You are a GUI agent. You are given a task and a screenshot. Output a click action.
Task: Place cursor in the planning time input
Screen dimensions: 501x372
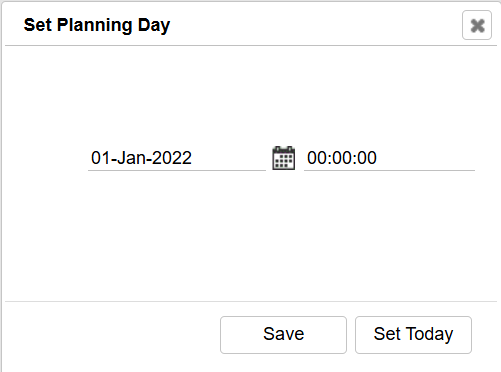(389, 158)
